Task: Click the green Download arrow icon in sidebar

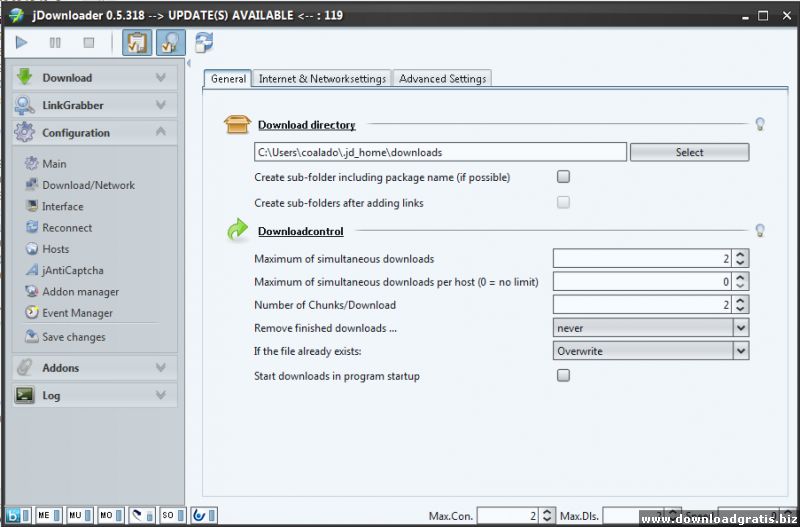Action: pos(24,78)
